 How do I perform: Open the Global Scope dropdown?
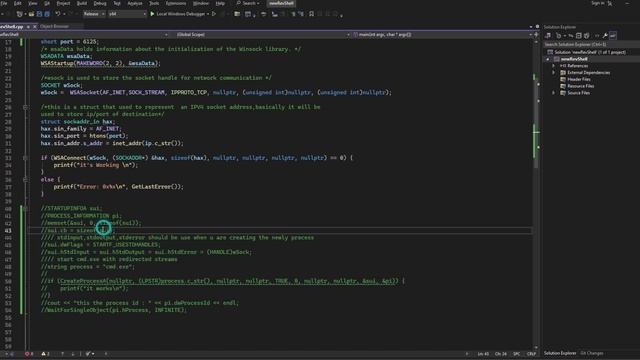pos(262,35)
